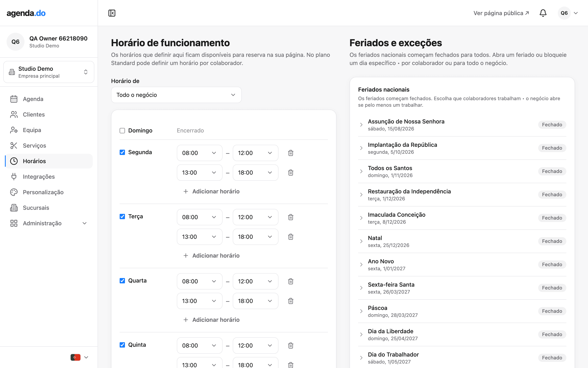Open the Studio Demo company switcher
Screen dimensions: 588x368
click(x=49, y=72)
